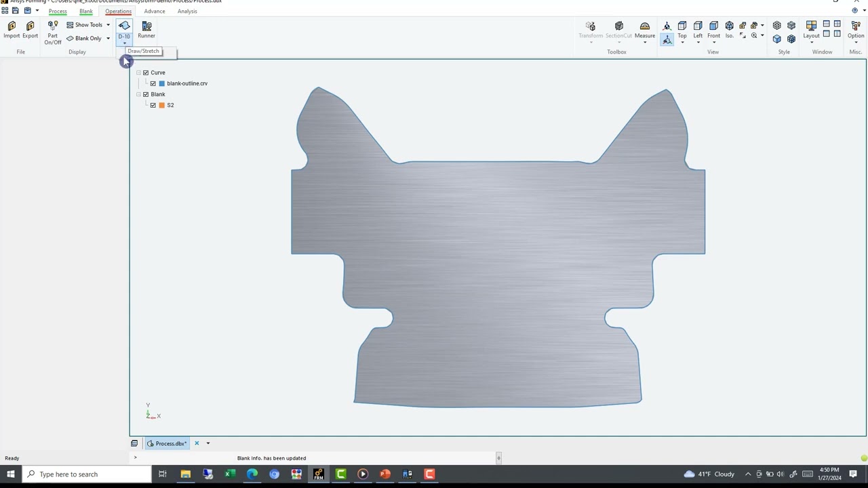The height and width of the screenshot is (488, 868).
Task: Click the Blank Only button
Action: point(84,39)
